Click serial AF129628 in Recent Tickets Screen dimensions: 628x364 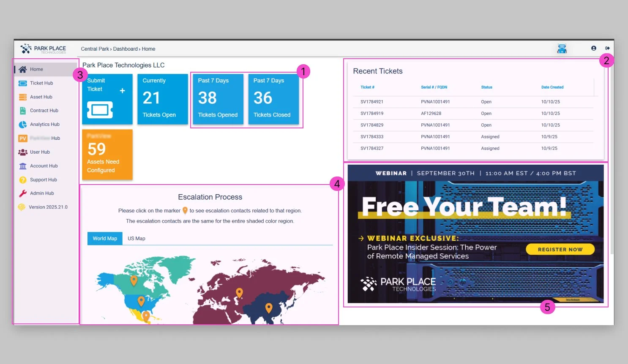click(431, 114)
